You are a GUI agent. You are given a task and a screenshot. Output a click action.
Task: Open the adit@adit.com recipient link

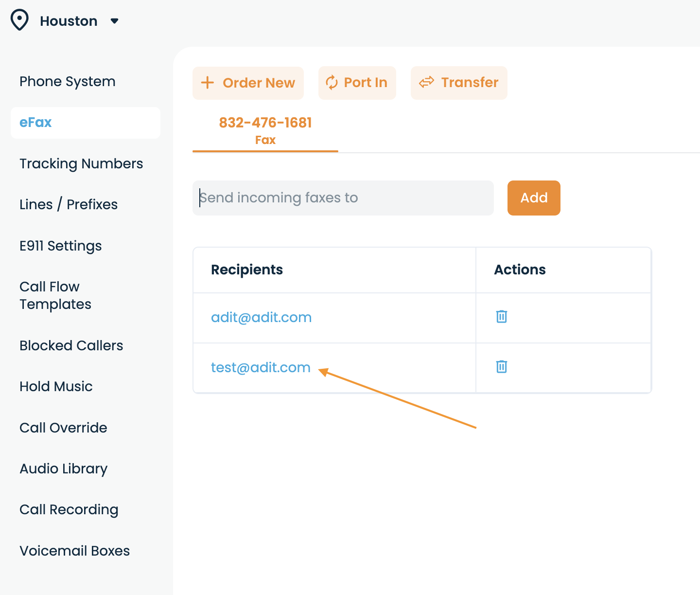(x=261, y=317)
